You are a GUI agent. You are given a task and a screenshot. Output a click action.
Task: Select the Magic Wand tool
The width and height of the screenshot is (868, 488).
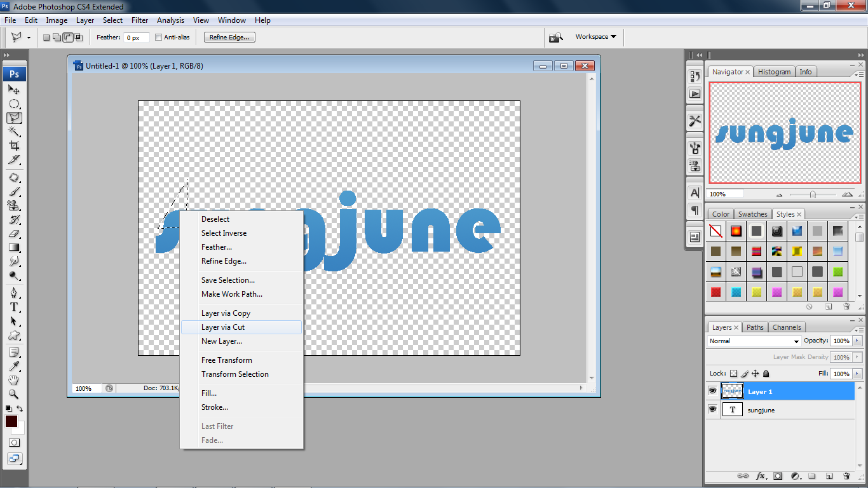tap(14, 132)
